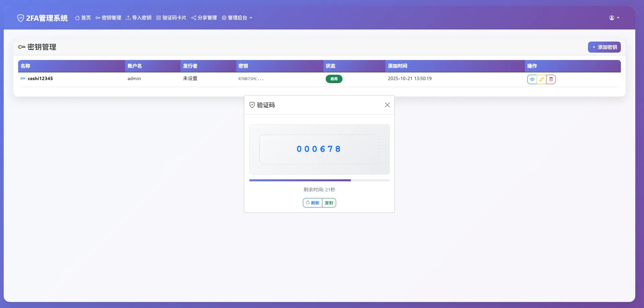Navigate to 分享管理
Screen dimensions: 644x308
[x=204, y=18]
